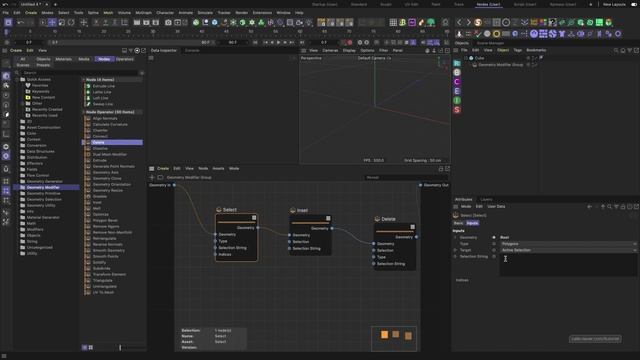Viewport: 640px width, 360px height.
Task: Click the Select node Type port
Action: (216, 241)
